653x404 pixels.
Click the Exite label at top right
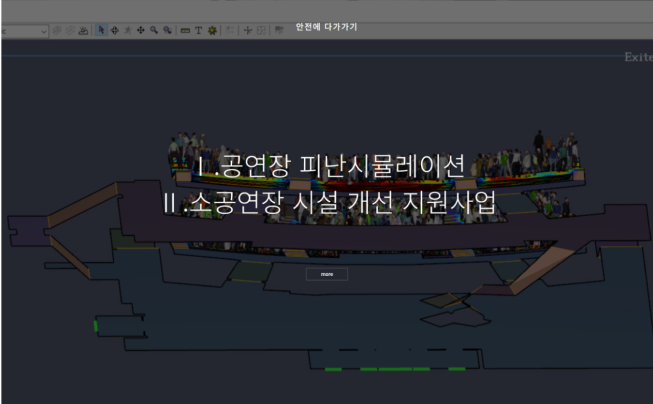click(x=637, y=58)
